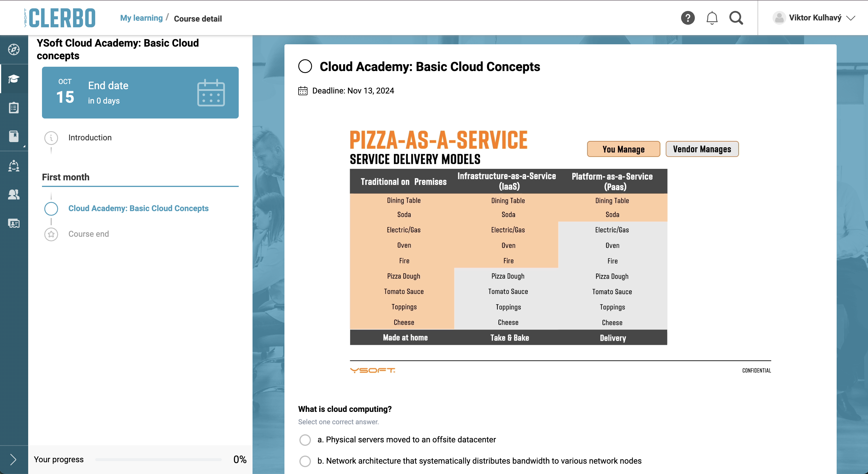Open the compass Discover icon in sidebar
Viewport: 868px width, 474px height.
click(x=14, y=49)
